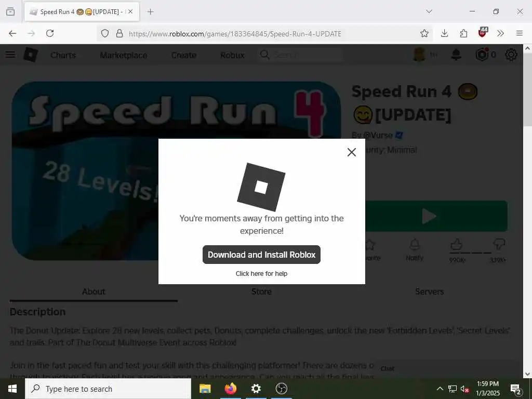The image size is (532, 399).
Task: Close the Speed Run 4 tab
Action: click(130, 11)
